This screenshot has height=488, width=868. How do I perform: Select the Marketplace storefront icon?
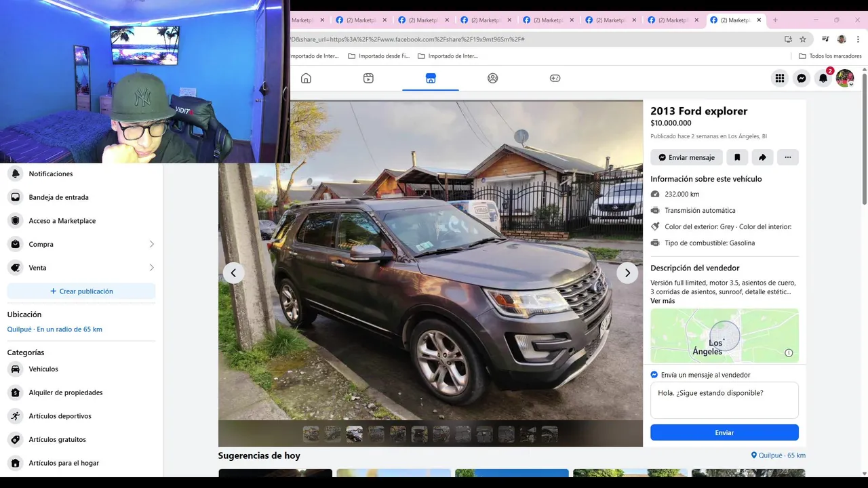(431, 78)
